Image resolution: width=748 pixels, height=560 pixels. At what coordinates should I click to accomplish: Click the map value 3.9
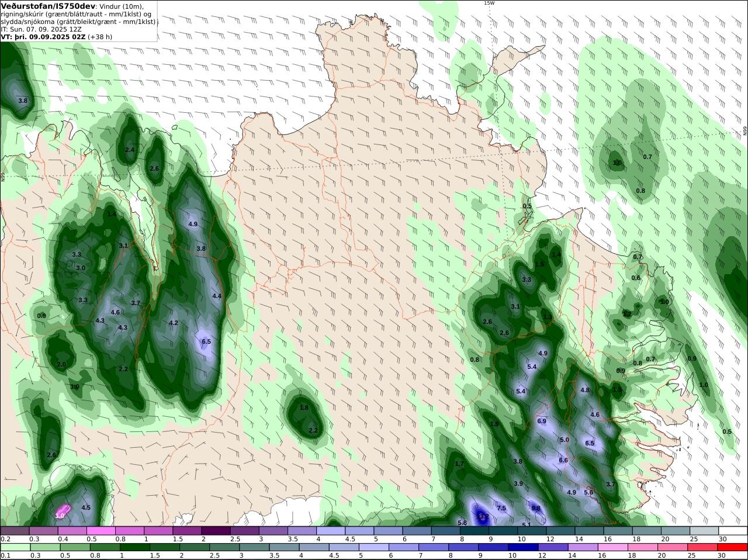point(518,484)
